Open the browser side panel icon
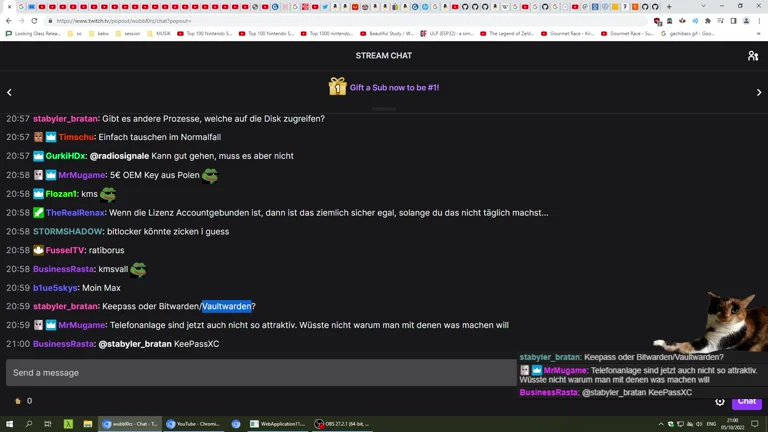 tap(733, 21)
